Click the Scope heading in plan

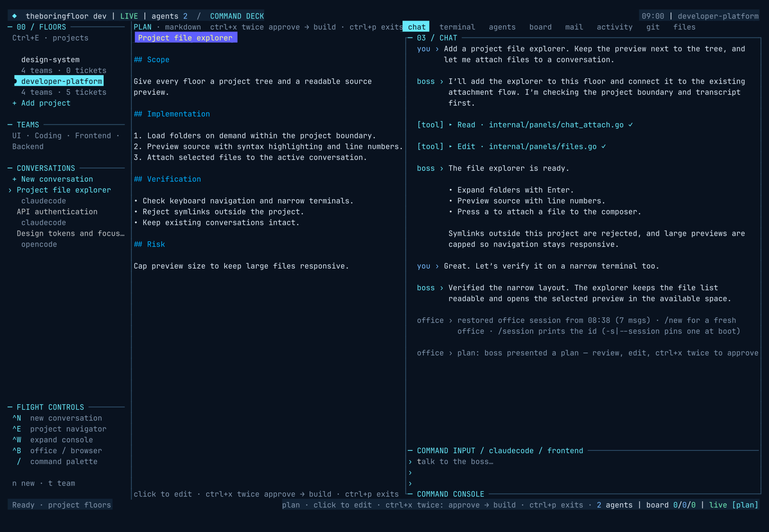click(151, 59)
